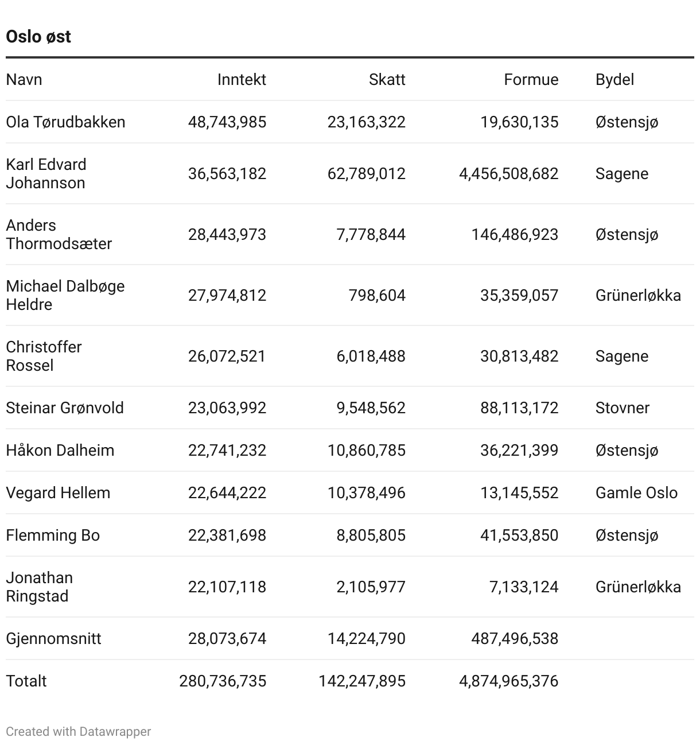Image resolution: width=700 pixels, height=745 pixels.
Task: Select the Bydel column header
Action: (615, 79)
